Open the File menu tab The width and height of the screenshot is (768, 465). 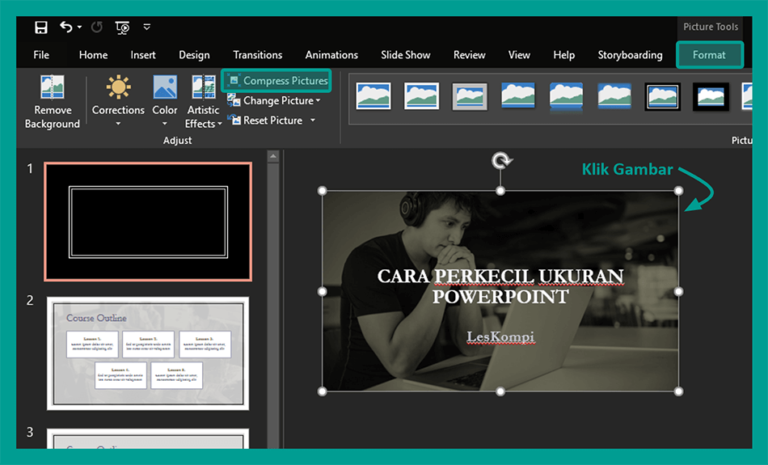[41, 55]
